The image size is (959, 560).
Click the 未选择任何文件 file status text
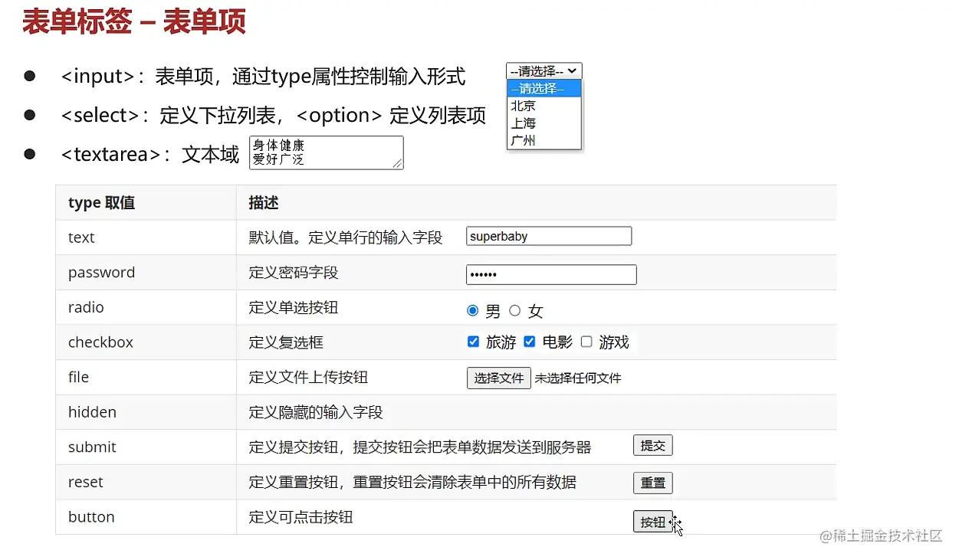(x=578, y=378)
